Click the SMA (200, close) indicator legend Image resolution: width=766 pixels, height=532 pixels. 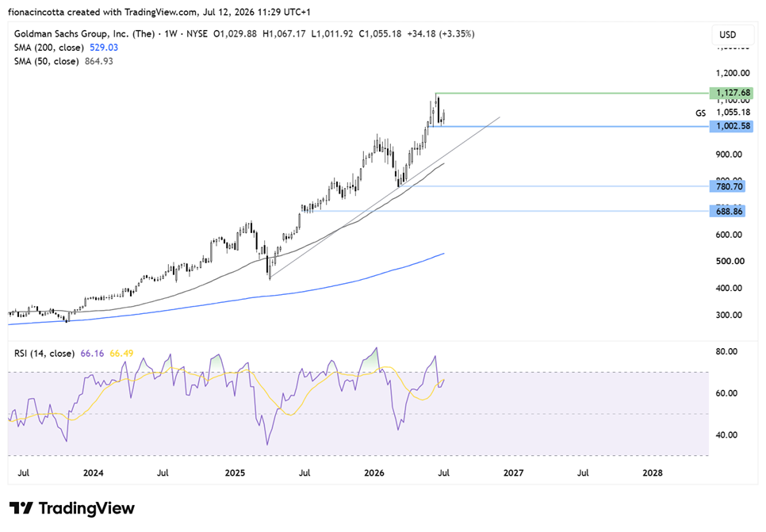[x=49, y=48]
